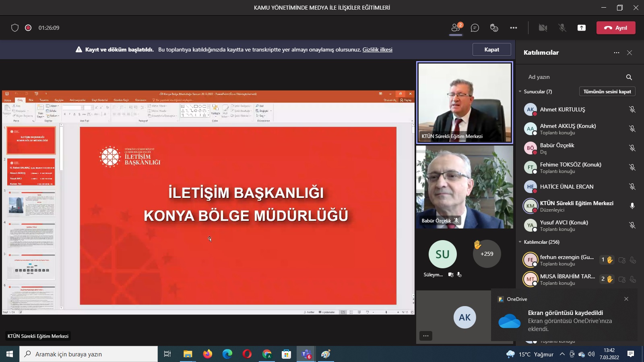Open the More actions ellipsis in toolbar
The image size is (644, 362).
click(x=514, y=28)
